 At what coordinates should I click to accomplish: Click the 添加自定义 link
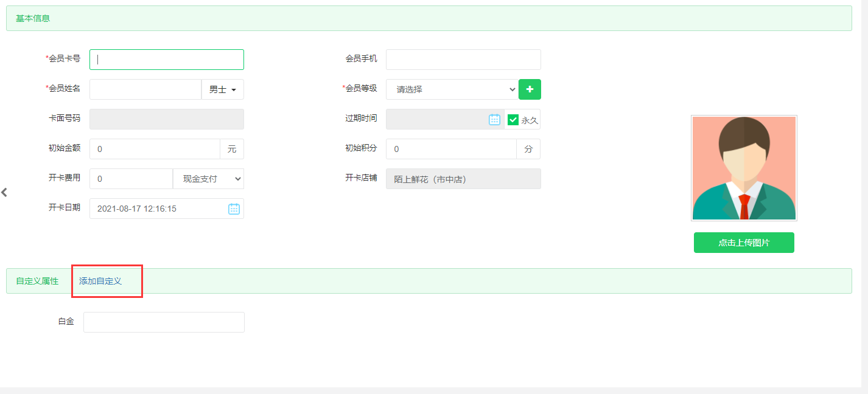point(100,281)
